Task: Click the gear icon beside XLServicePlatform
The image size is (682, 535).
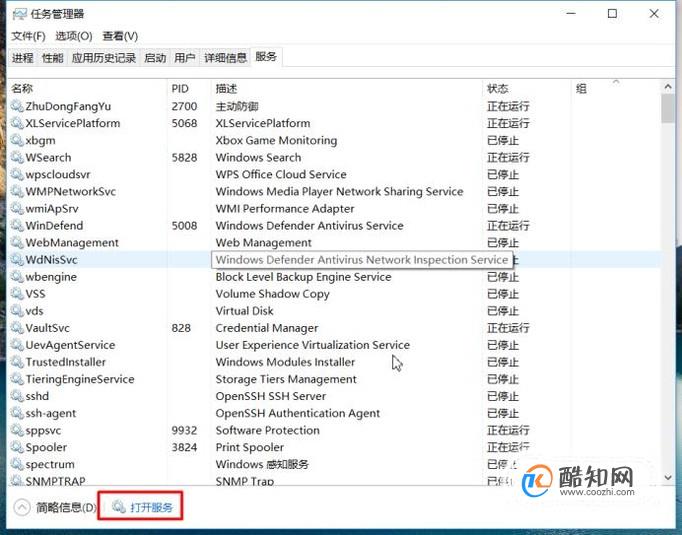Action: [x=17, y=123]
